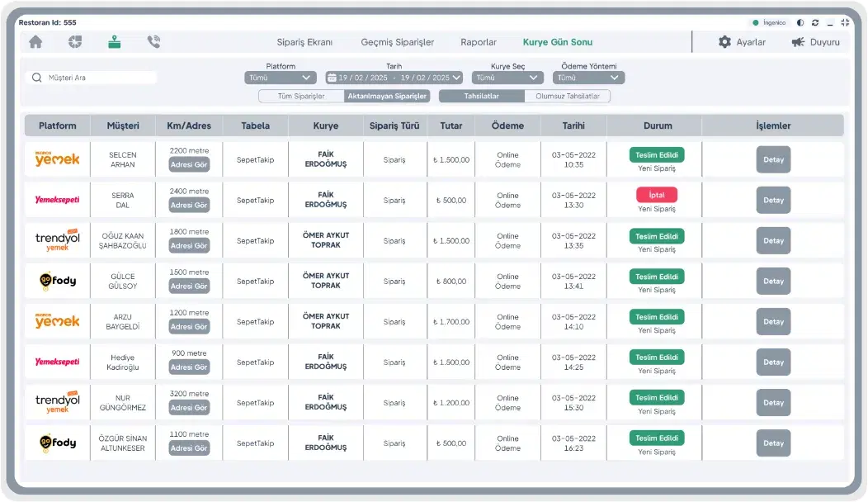Open the phone call icon
The height and width of the screenshot is (502, 868).
tap(154, 41)
